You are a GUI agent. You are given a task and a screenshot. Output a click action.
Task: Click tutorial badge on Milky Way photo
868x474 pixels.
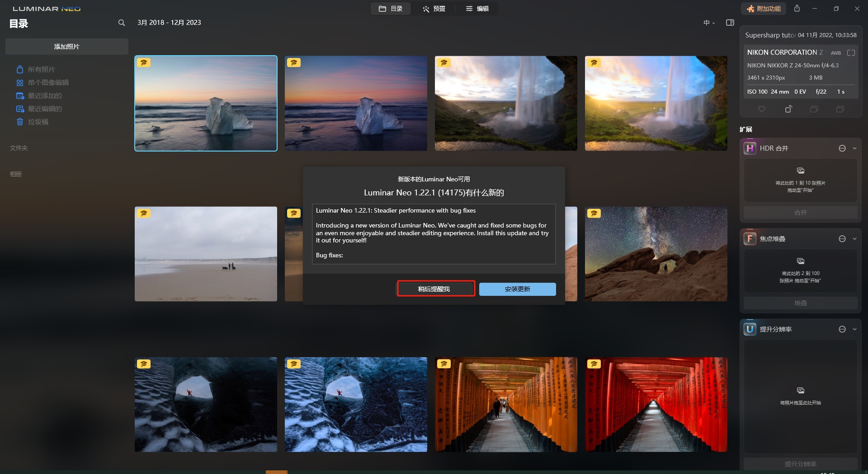coord(594,213)
